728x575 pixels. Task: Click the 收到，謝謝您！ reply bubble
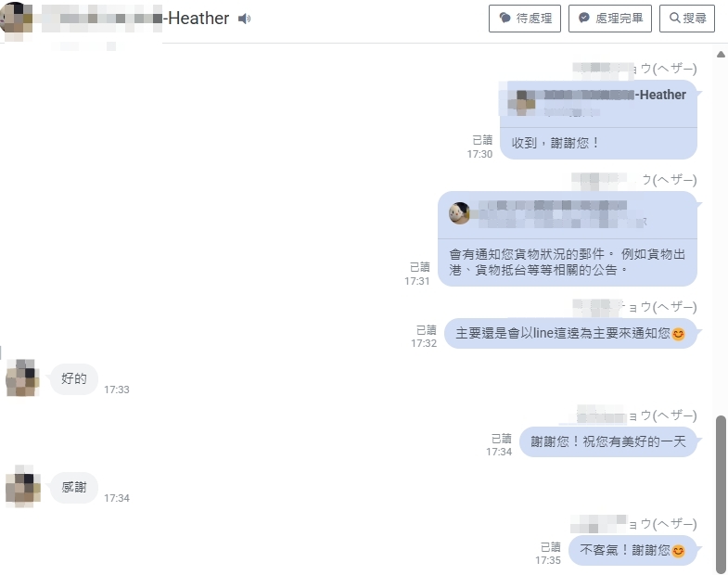598,120
